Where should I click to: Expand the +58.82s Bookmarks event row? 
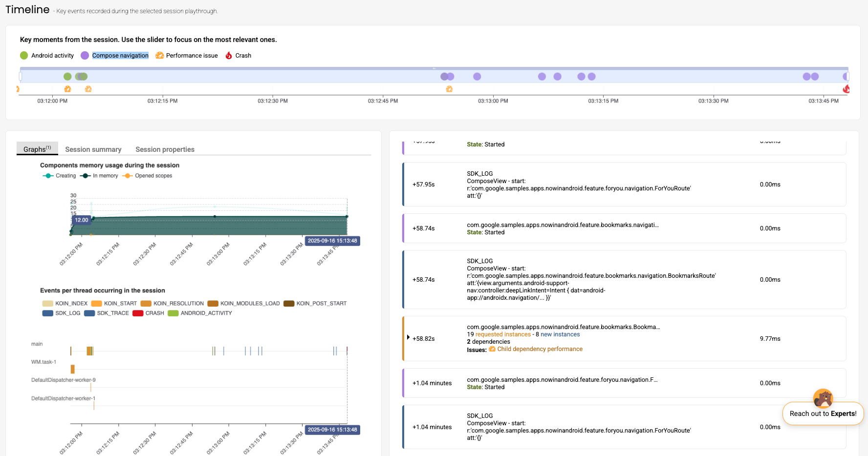pyautogui.click(x=408, y=337)
